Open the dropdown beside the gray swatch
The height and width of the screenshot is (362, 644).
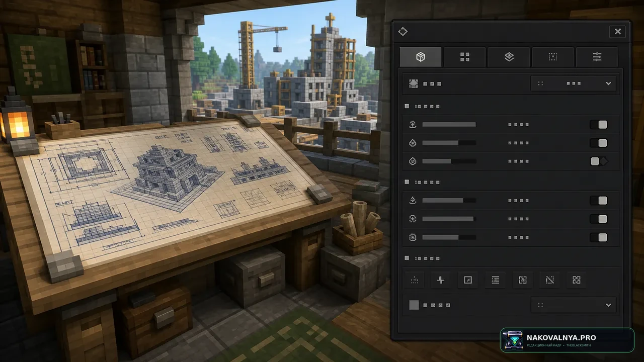574,305
